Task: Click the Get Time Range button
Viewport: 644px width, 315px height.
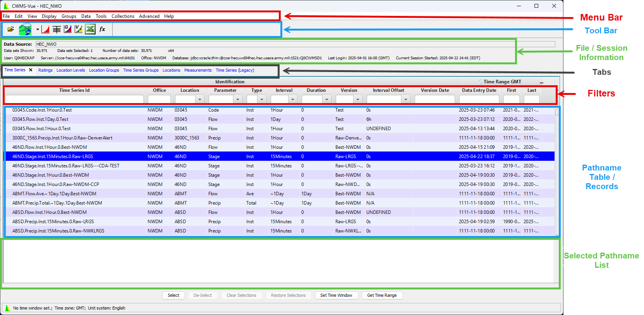Action: tap(382, 295)
